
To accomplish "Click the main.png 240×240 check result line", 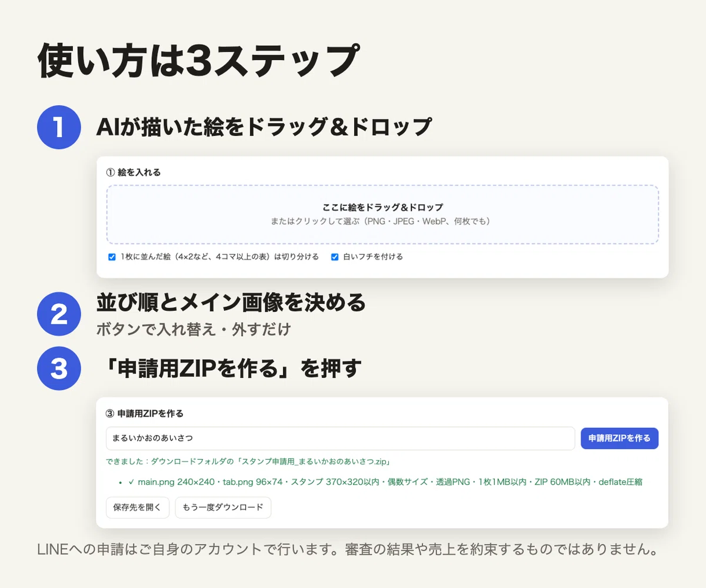I will tap(385, 482).
